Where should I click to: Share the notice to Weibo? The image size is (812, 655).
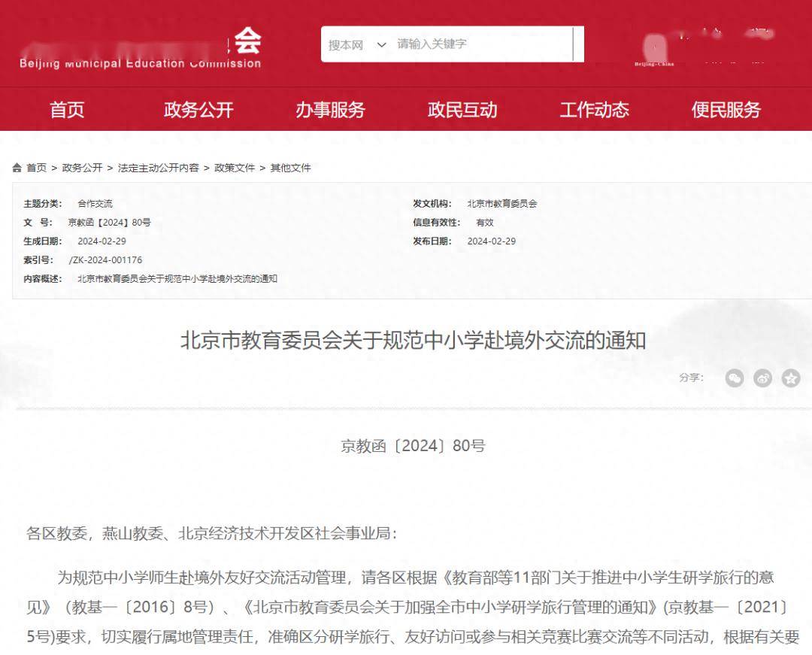(x=762, y=378)
